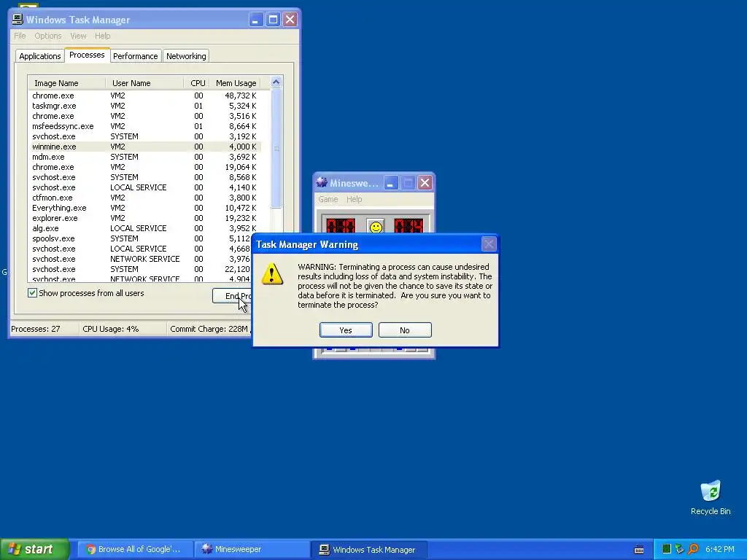The image size is (747, 560).
Task: Click the 6:42 PM system clock
Action: 720,550
